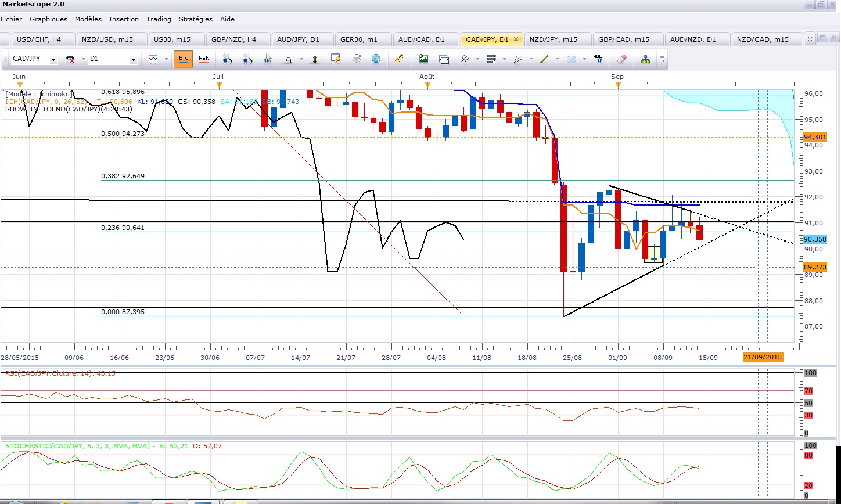
Task: Close the CAD/JPY, D1 tab
Action: click(x=517, y=39)
